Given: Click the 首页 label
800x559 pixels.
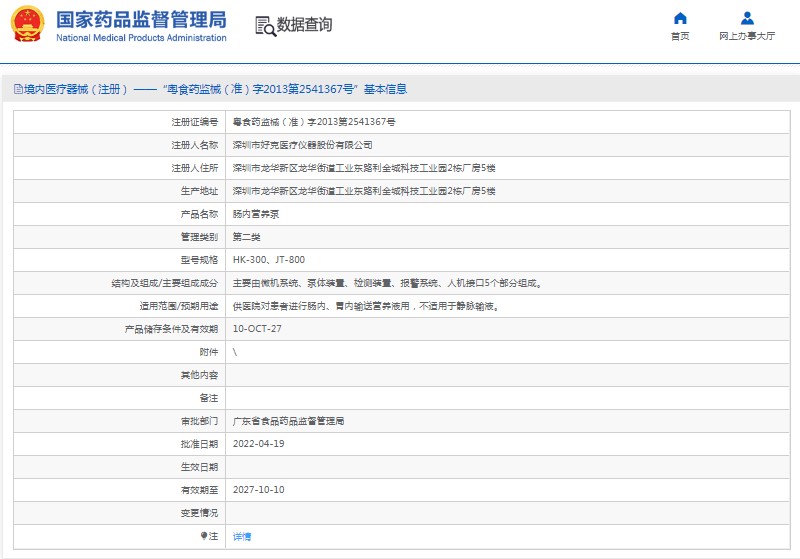Looking at the screenshot, I should tap(680, 36).
